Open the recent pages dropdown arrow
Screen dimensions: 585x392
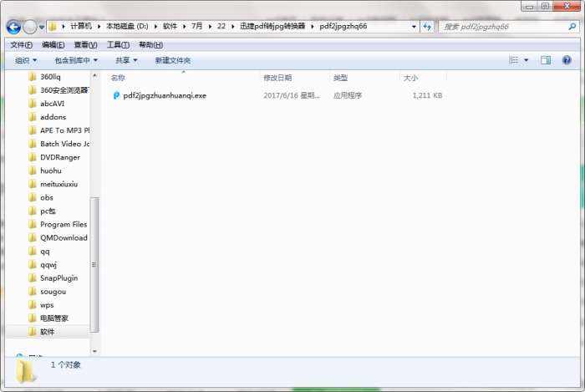42,27
